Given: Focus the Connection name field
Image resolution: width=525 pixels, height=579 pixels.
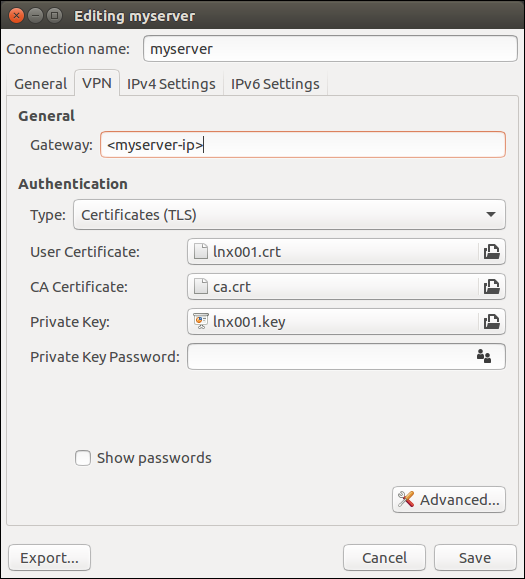Looking at the screenshot, I should coord(330,49).
